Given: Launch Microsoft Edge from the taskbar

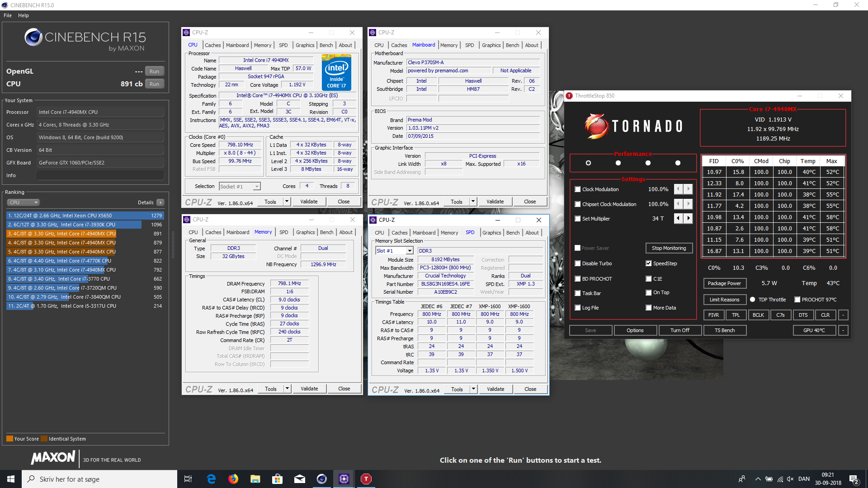Looking at the screenshot, I should coord(211,479).
